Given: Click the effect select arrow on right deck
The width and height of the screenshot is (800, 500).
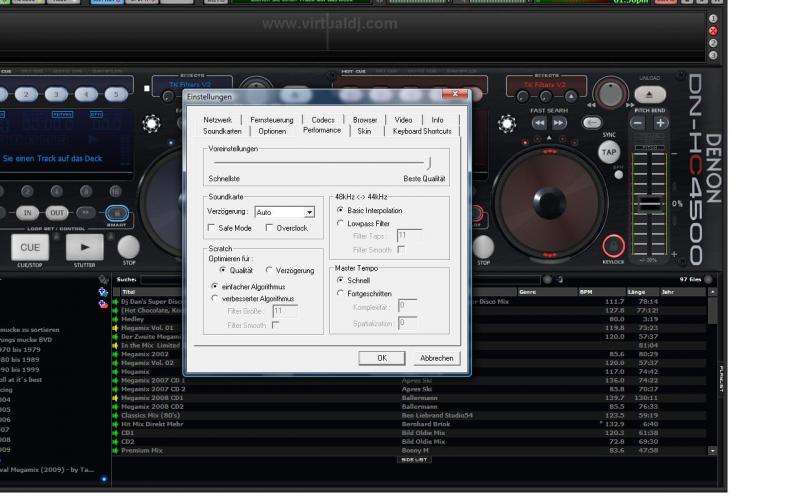Looking at the screenshot, I should pos(571,96).
